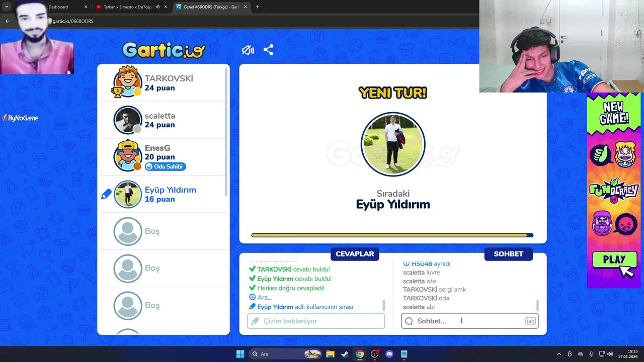This screenshot has height=362, width=644.
Task: Switch to the Genel #6BODRS Gartic tab
Action: [x=211, y=7]
